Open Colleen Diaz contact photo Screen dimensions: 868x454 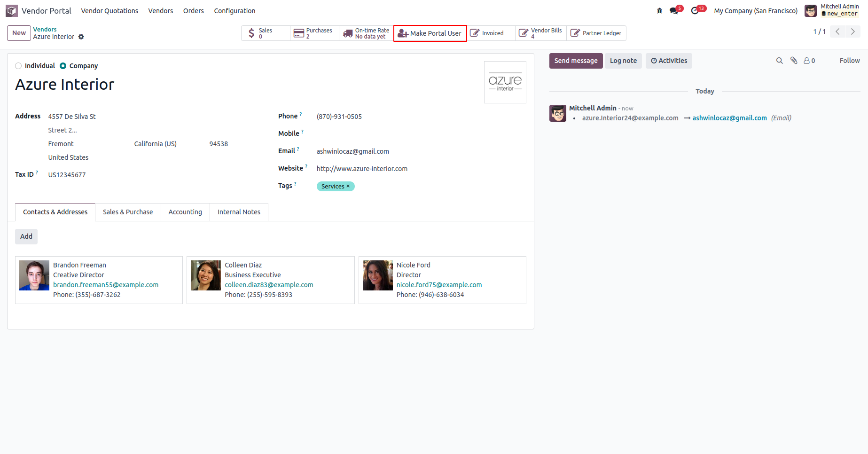point(206,275)
